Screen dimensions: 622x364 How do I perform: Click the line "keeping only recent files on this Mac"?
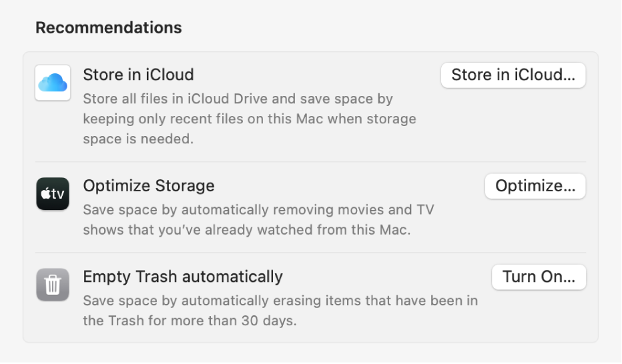249,119
